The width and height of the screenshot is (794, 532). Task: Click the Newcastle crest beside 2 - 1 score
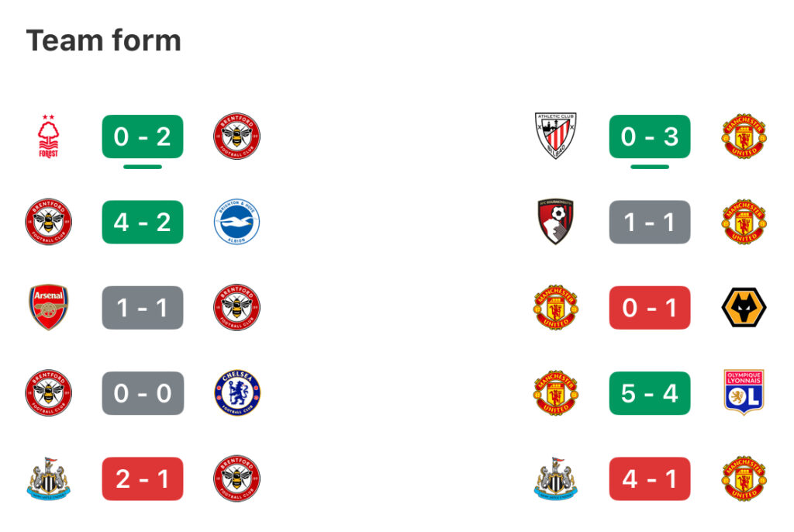point(49,478)
